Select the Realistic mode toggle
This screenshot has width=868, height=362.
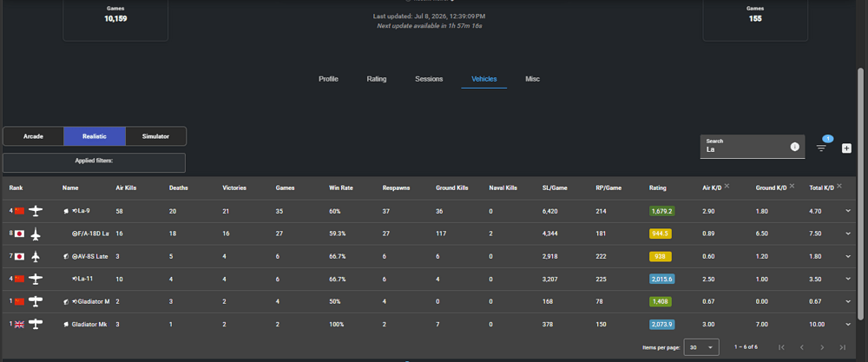95,136
